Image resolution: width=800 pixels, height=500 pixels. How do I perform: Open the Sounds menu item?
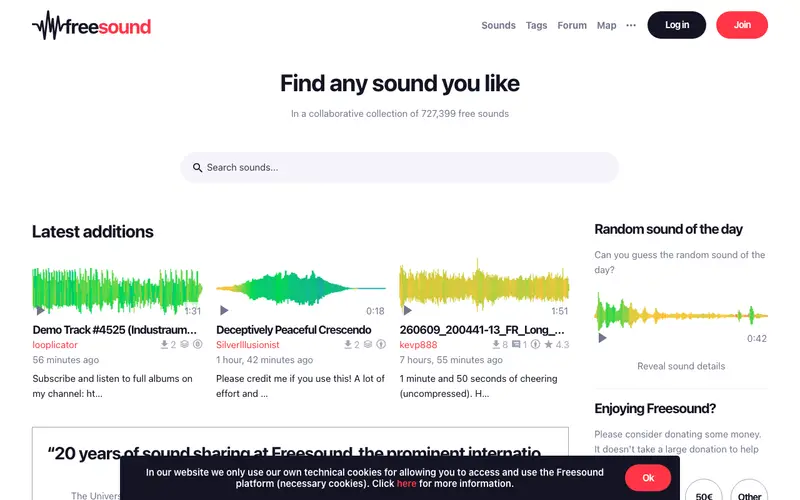pyautogui.click(x=498, y=25)
